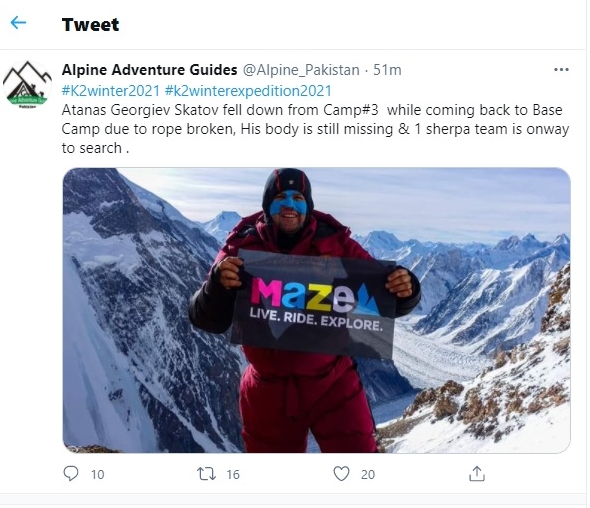
Task: Open the #k2winterexpedition2021 hashtag
Action: pyautogui.click(x=248, y=91)
